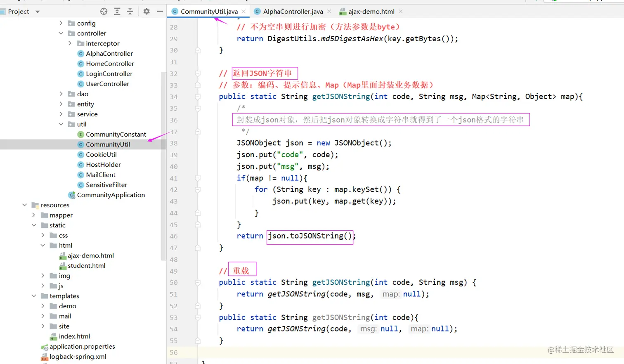
Task: Collapse the resources folder
Action: click(x=25, y=205)
